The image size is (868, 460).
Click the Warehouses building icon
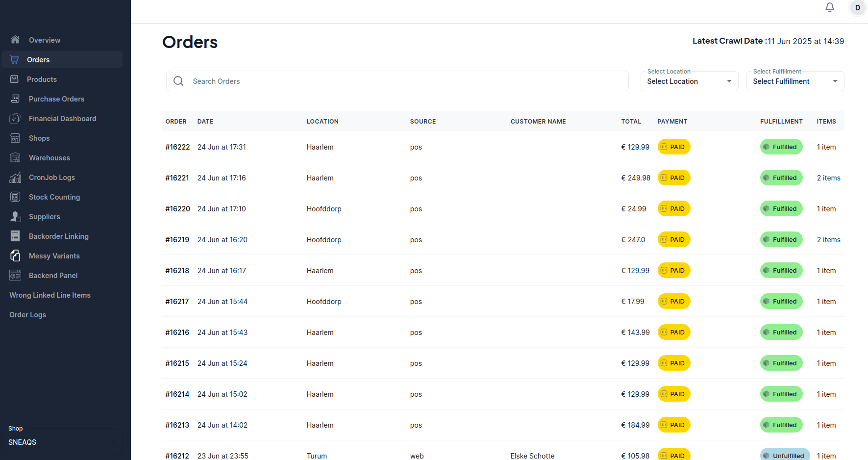(x=15, y=157)
